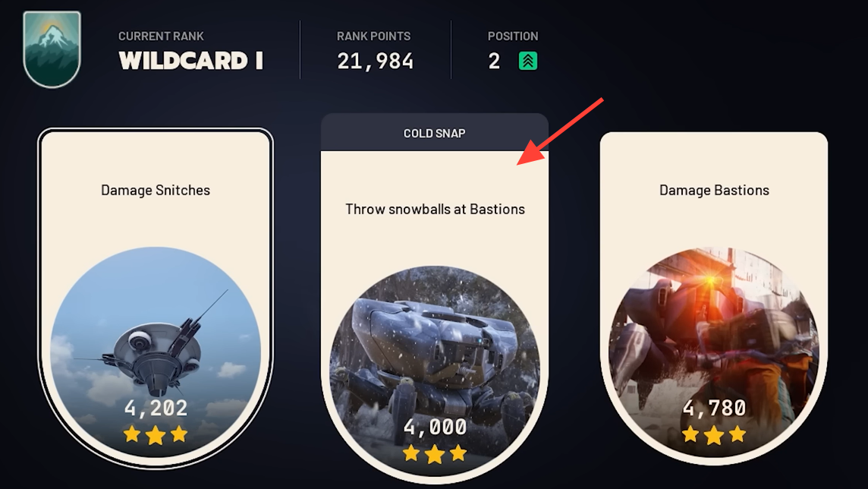The image size is (868, 489).
Task: Click the snowy Bastion robot image
Action: pyautogui.click(x=435, y=371)
